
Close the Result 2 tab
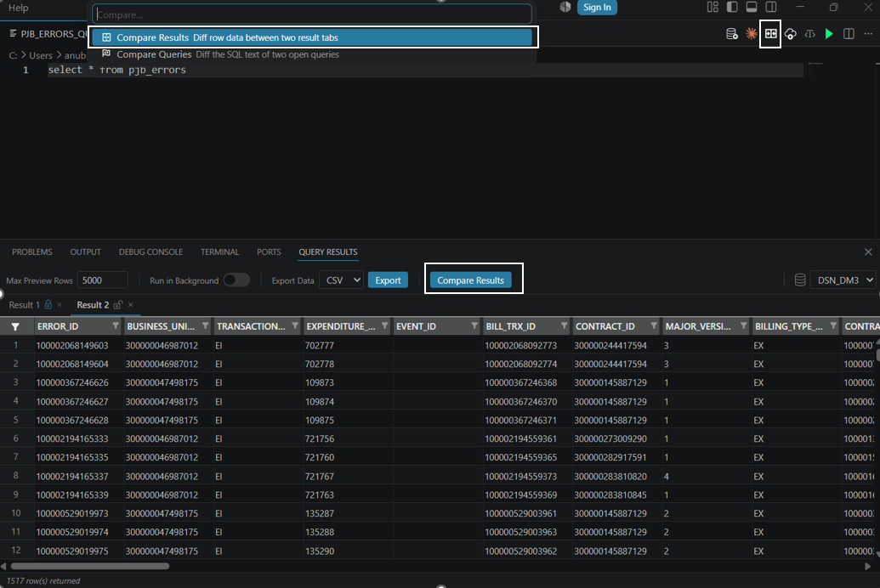tap(131, 305)
